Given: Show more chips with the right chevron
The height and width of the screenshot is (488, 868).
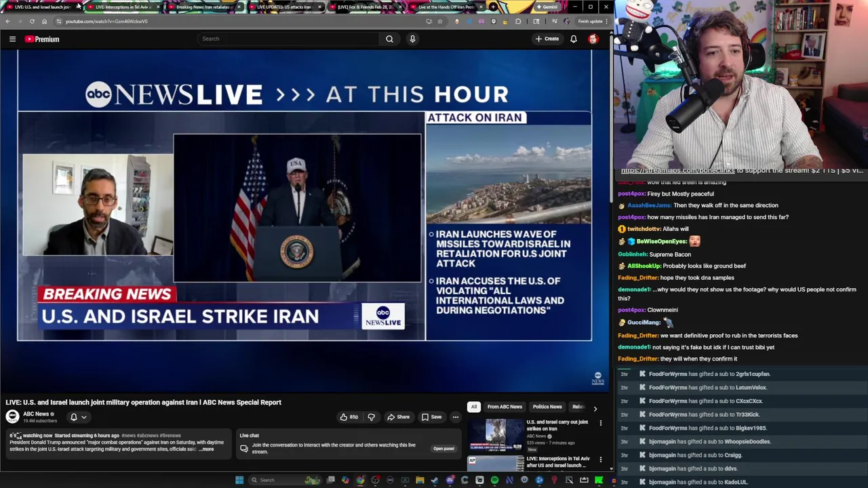Looking at the screenshot, I should click(x=595, y=408).
